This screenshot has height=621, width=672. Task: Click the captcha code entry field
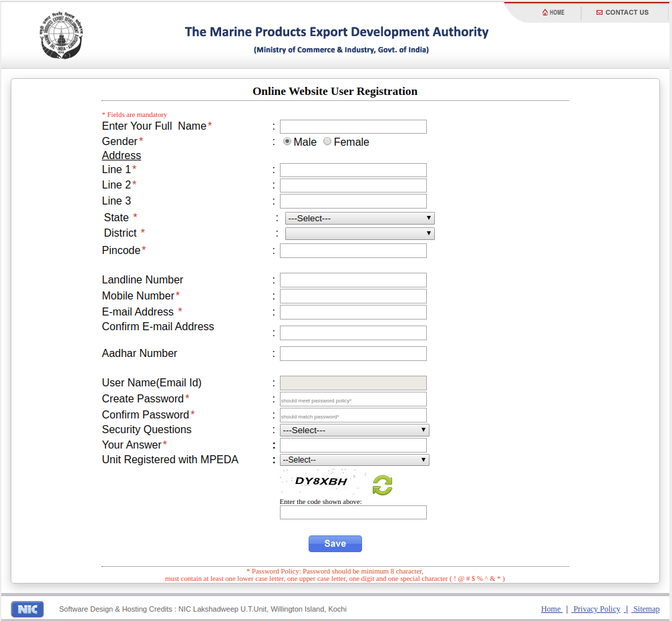point(353,512)
